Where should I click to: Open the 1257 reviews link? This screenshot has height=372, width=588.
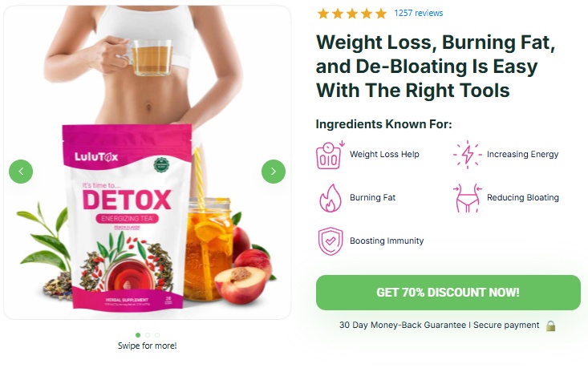pyautogui.click(x=419, y=13)
